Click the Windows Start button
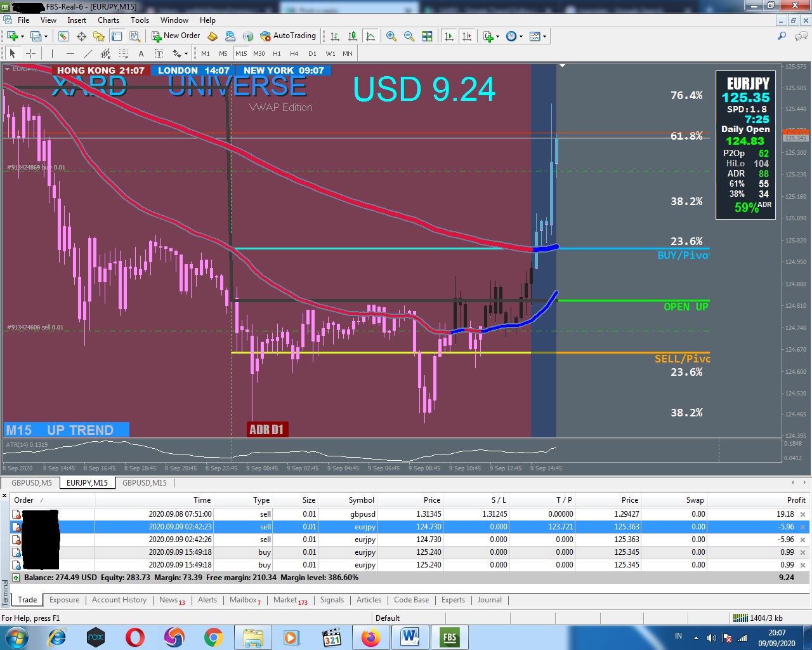The width and height of the screenshot is (812, 650). click(x=16, y=637)
